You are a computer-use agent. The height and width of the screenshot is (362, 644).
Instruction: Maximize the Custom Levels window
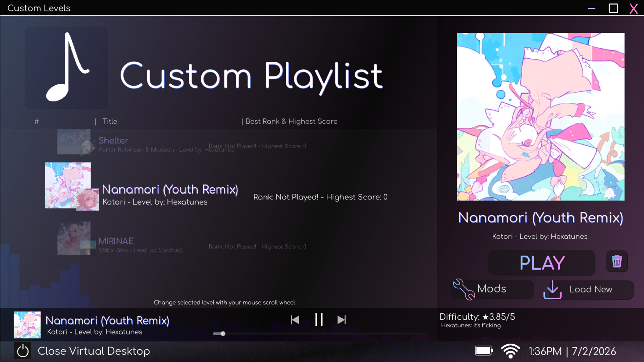pyautogui.click(x=613, y=8)
